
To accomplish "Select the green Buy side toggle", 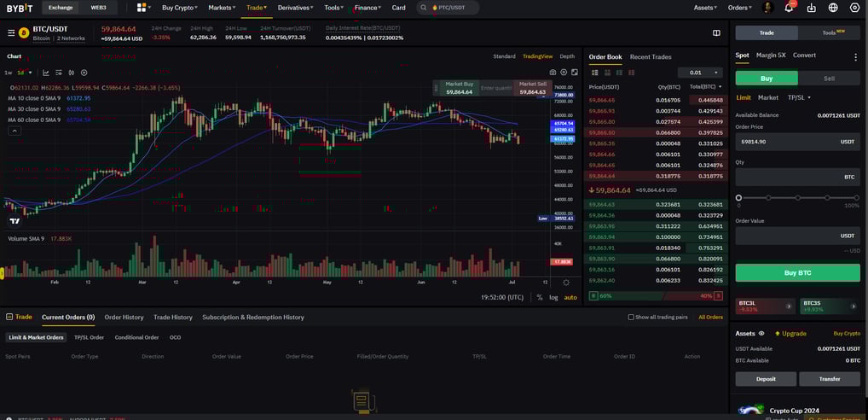I will point(767,79).
